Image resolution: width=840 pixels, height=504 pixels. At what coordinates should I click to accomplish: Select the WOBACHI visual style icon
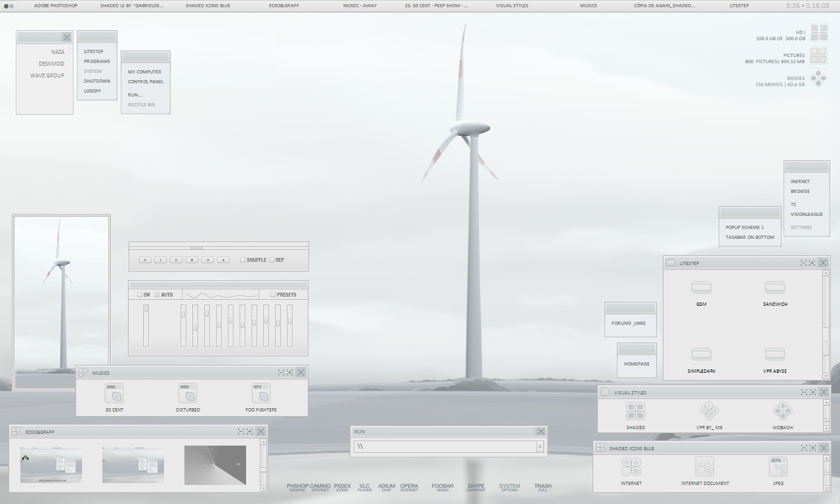coord(782,411)
